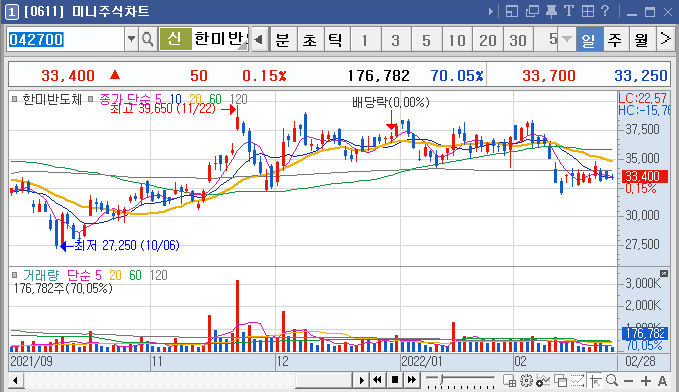679x392 pixels.
Task: Click the stock search magnifier icon
Action: pos(148,39)
